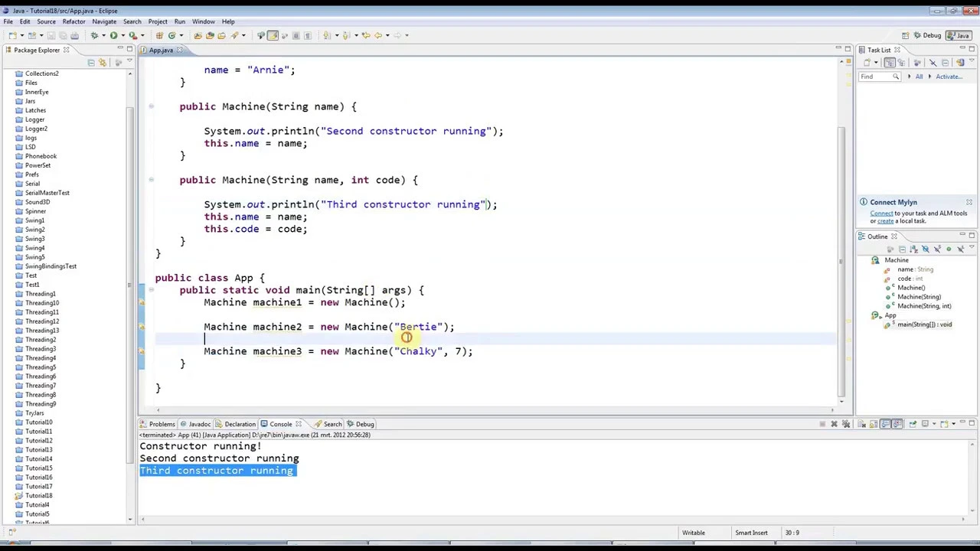Screen dimensions: 980x551
Task: Click the Connect link in Mylyn notice
Action: point(881,214)
